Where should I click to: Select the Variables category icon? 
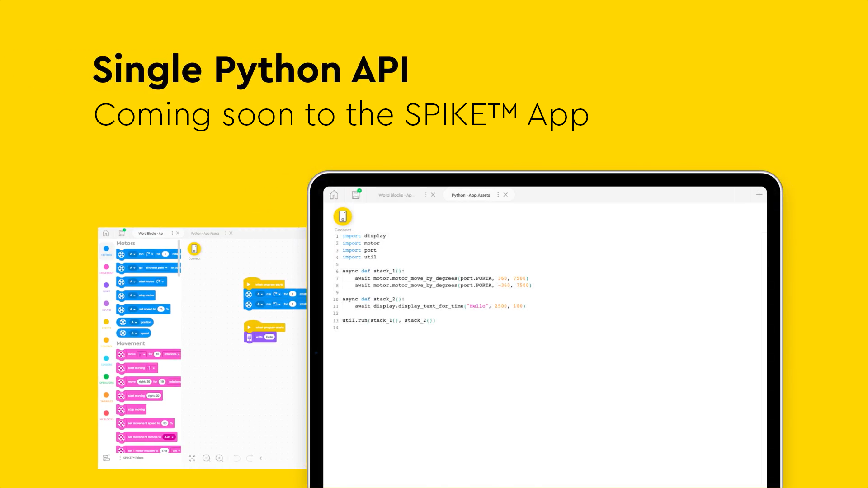tap(106, 394)
